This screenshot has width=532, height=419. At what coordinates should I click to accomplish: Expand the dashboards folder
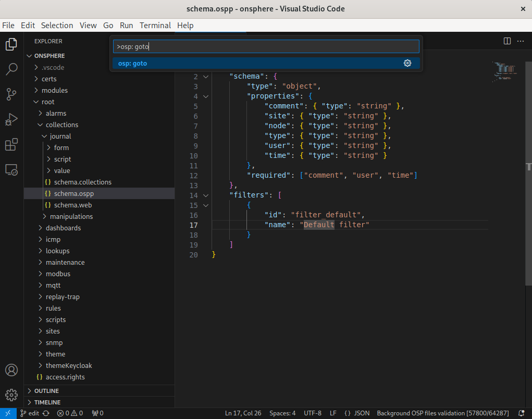tap(100, 228)
